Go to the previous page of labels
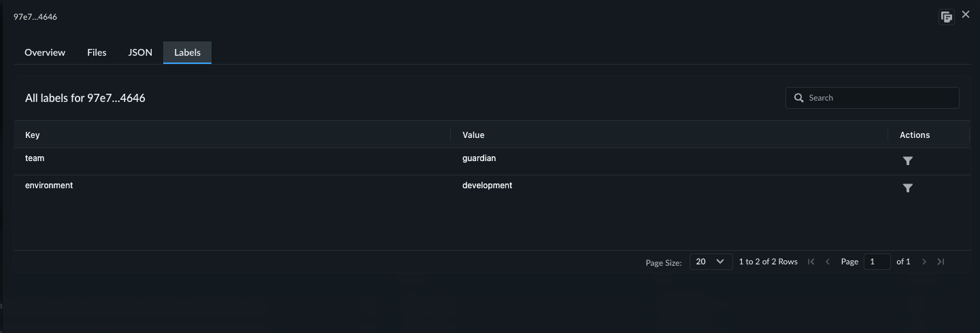 point(828,262)
